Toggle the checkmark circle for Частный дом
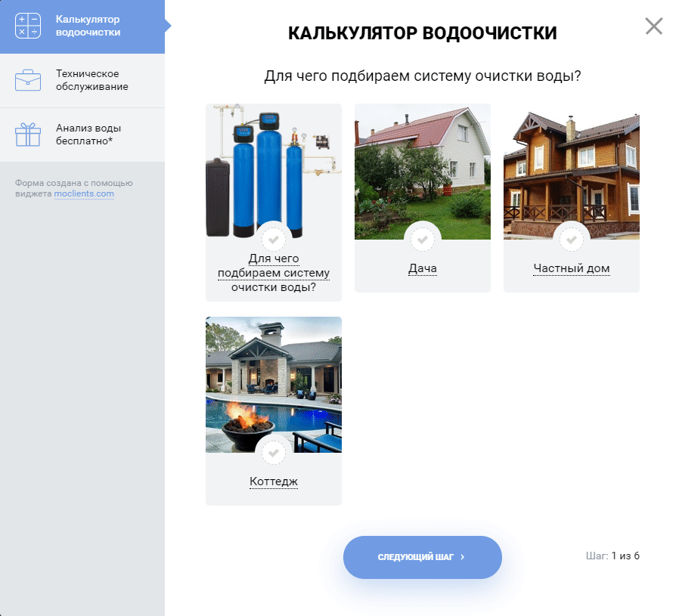This screenshot has height=616, width=679. point(572,240)
